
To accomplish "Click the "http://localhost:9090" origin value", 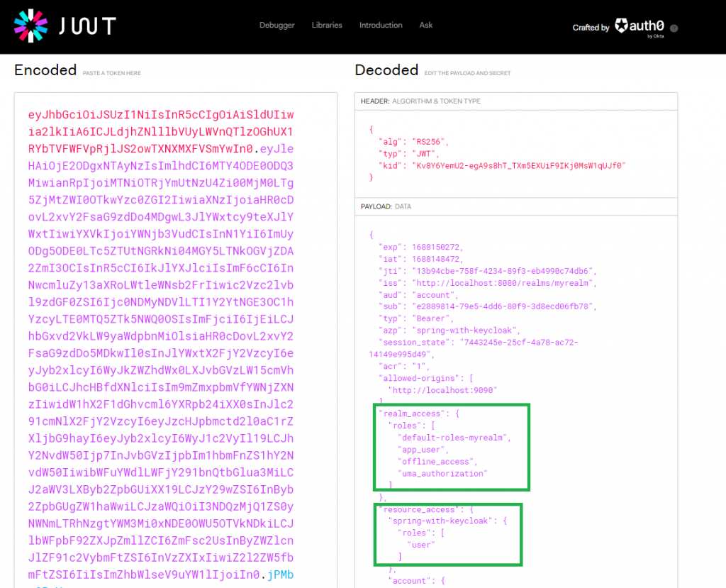I will 442,391.
